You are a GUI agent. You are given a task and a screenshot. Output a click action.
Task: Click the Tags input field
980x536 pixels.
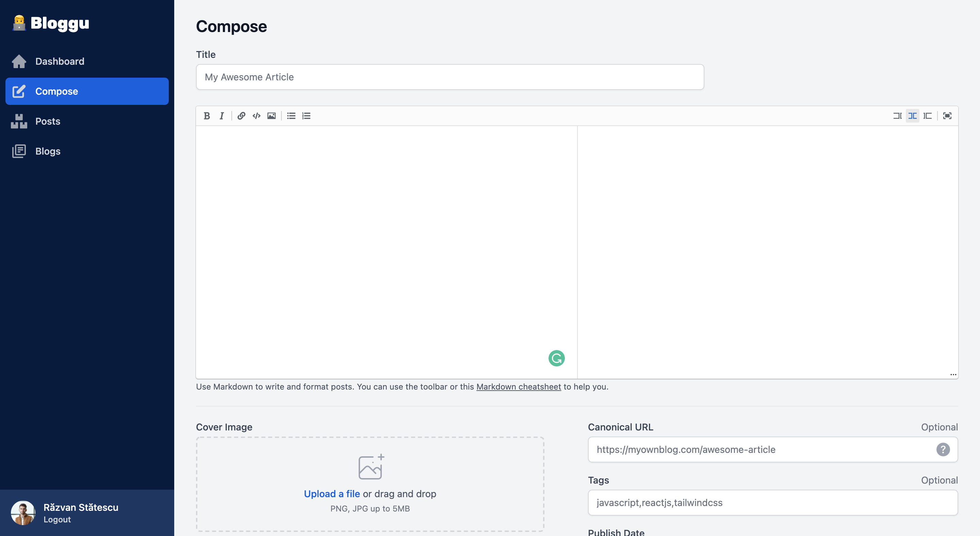tap(772, 503)
